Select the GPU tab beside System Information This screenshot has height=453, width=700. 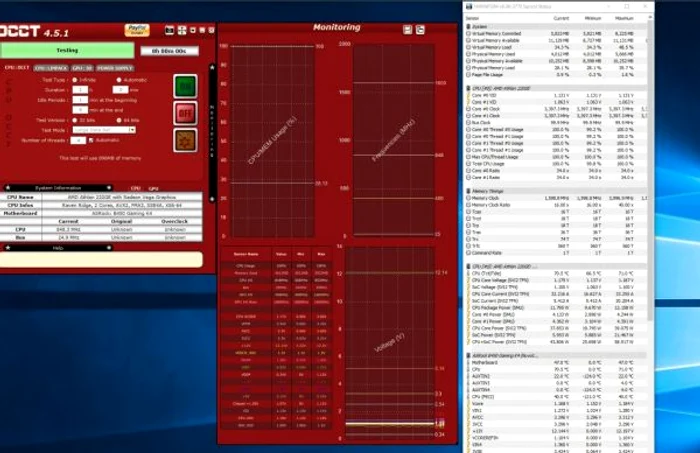(x=154, y=189)
